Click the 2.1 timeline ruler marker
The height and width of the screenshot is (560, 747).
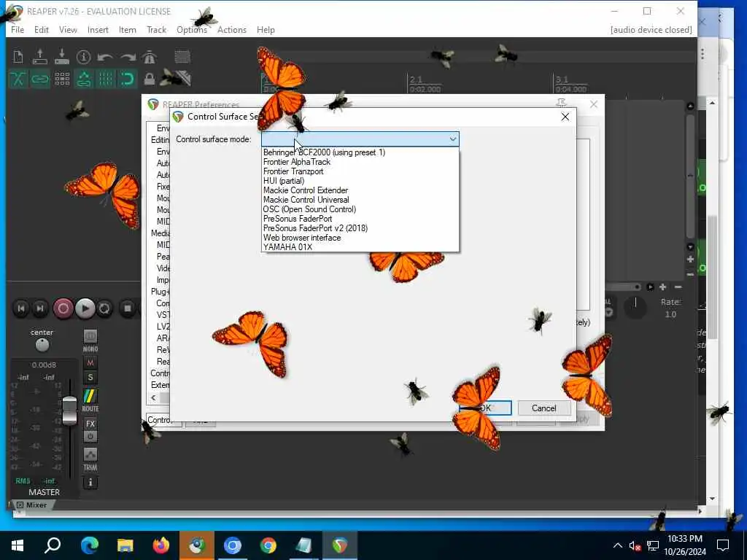click(x=416, y=79)
